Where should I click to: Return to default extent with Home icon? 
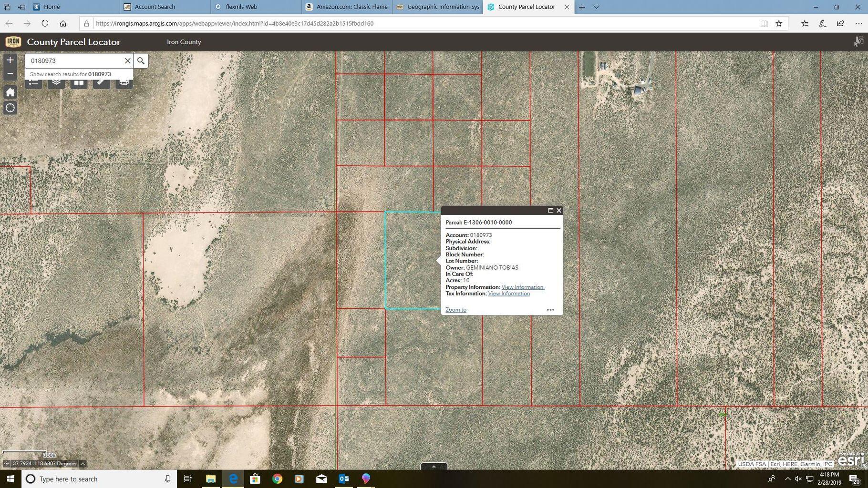[x=10, y=91]
